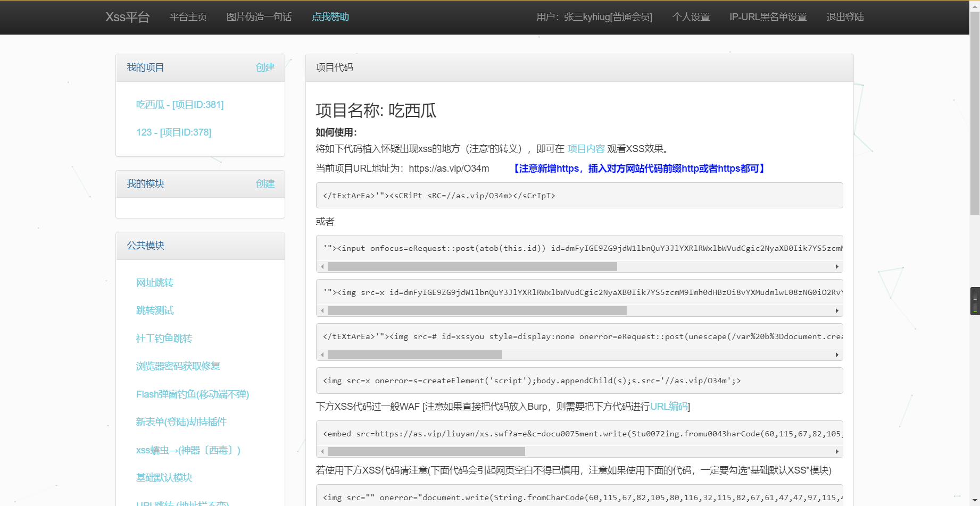Click the project URL https://as.vip/O34m text

point(449,168)
